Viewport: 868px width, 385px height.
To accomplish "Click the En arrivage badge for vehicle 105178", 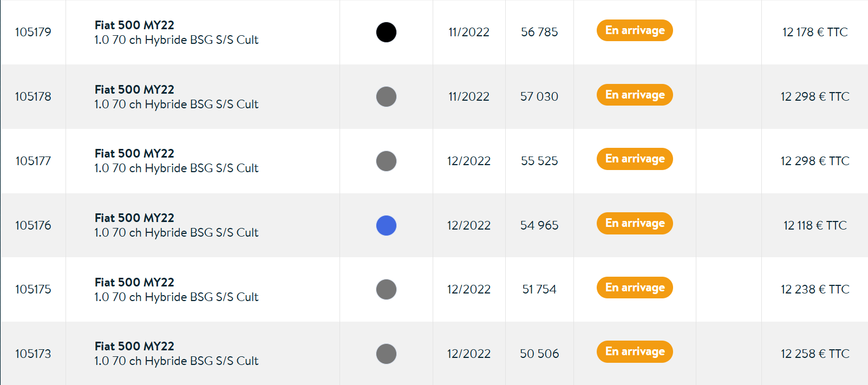I will [x=635, y=95].
